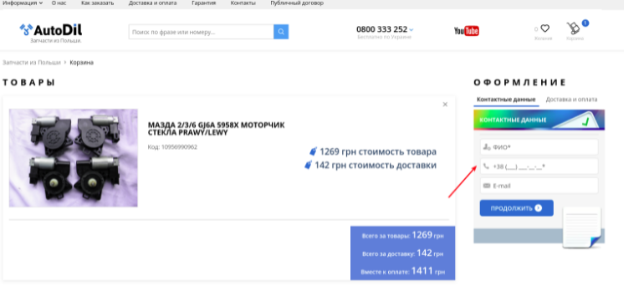The image size is (644, 302).
Task: Open the Доставка и оплата menu item
Action: click(x=153, y=3)
